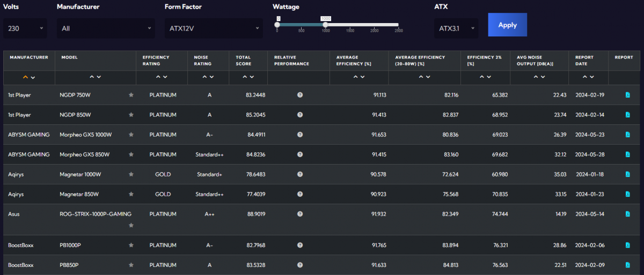Favorite the NGDP 850W with its star
Image resolution: width=644 pixels, height=275 pixels.
[x=131, y=115]
